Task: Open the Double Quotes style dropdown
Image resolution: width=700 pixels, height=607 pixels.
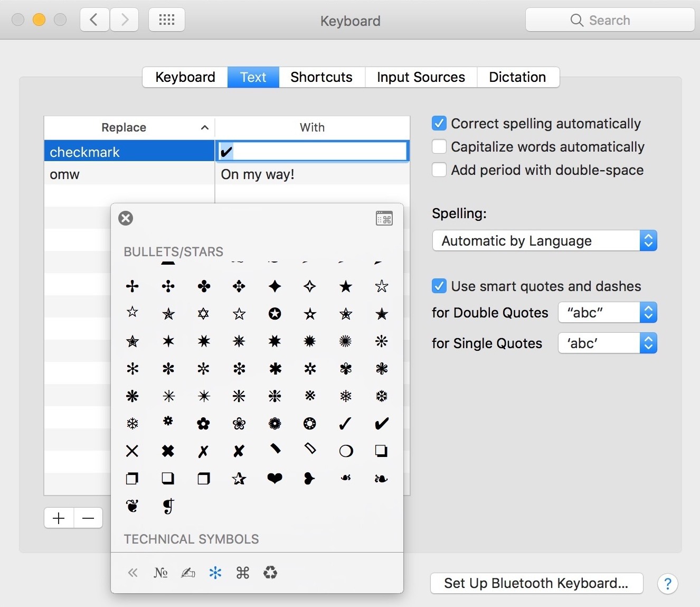Action: pos(607,313)
